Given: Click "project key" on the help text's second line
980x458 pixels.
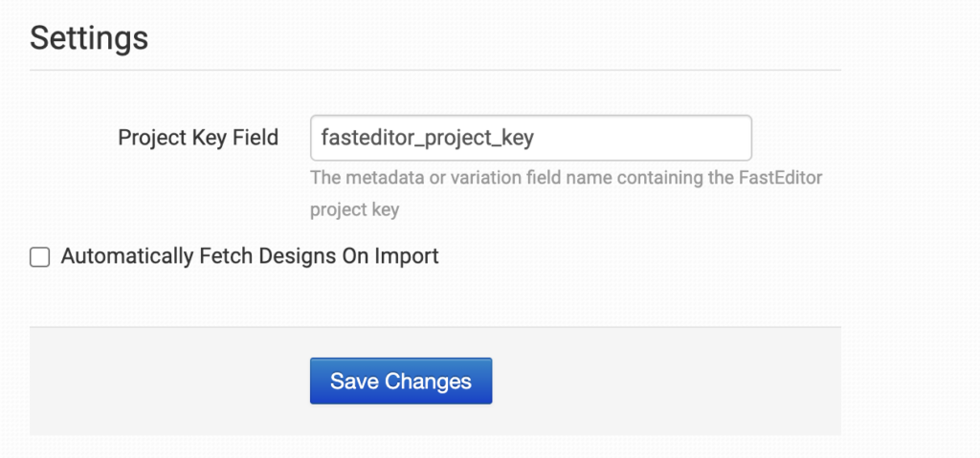Looking at the screenshot, I should (x=354, y=209).
